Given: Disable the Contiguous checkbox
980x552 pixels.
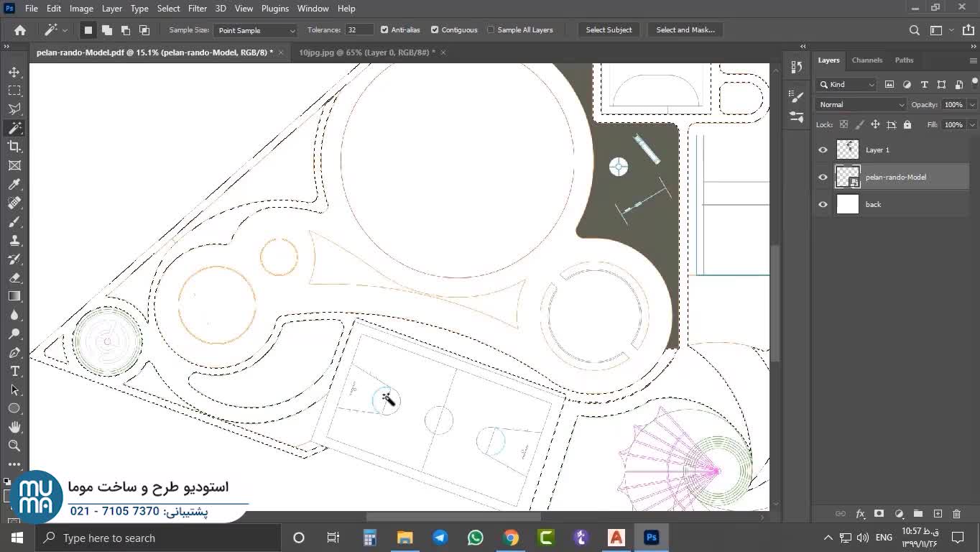Looking at the screenshot, I should pos(435,30).
